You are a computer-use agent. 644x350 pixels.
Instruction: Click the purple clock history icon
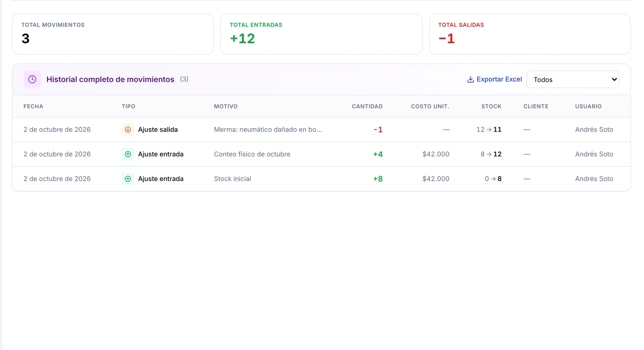click(32, 79)
